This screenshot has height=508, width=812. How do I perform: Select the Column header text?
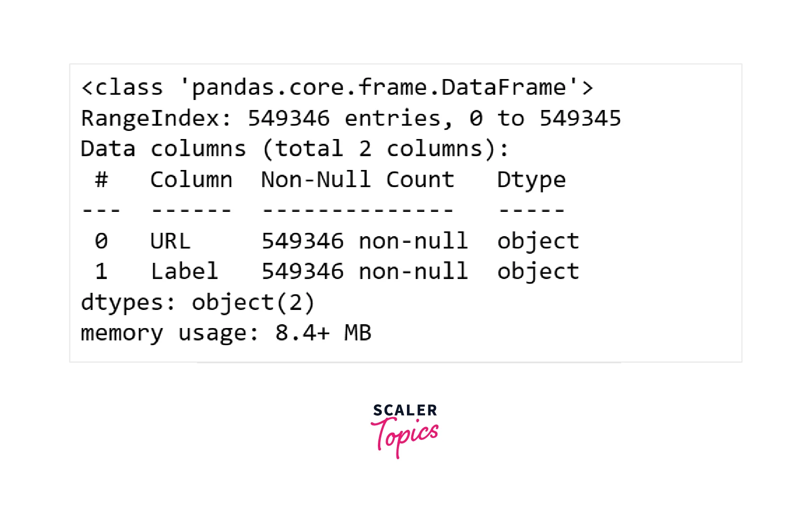191,180
